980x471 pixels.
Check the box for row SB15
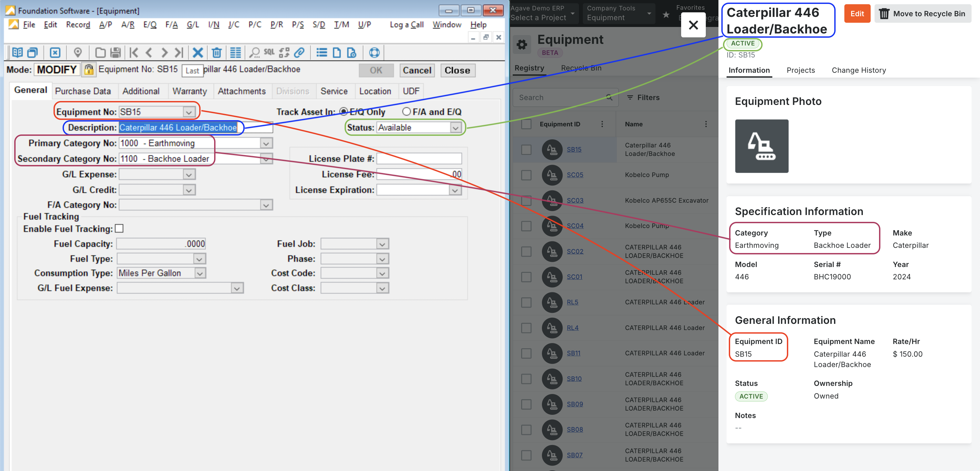pos(526,150)
